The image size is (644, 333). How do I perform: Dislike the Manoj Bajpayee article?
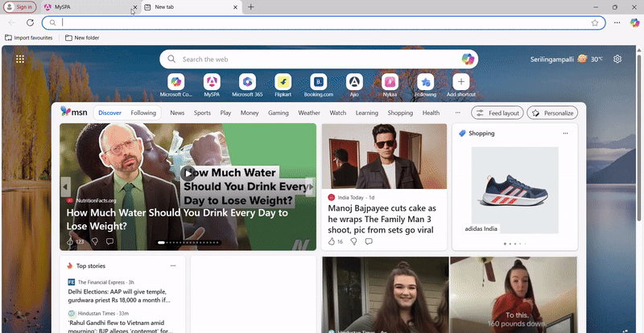353,241
